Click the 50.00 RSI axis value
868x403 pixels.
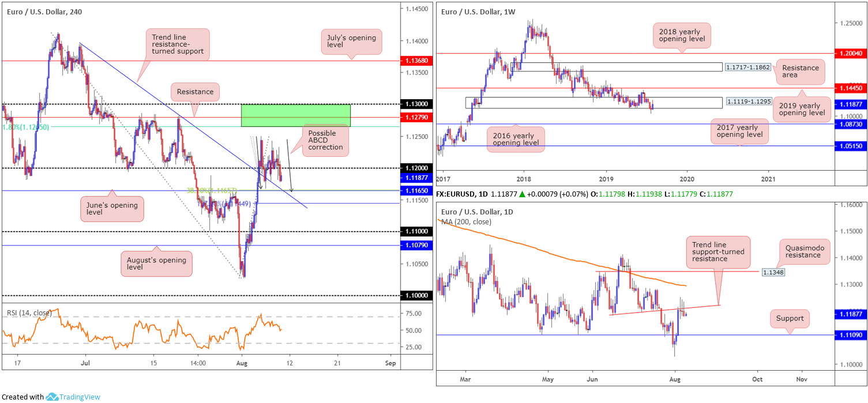point(415,330)
